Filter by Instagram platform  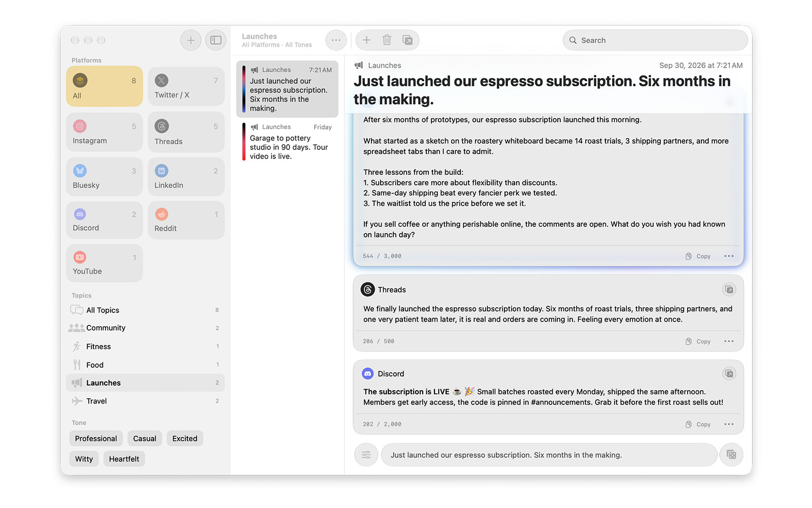point(105,132)
